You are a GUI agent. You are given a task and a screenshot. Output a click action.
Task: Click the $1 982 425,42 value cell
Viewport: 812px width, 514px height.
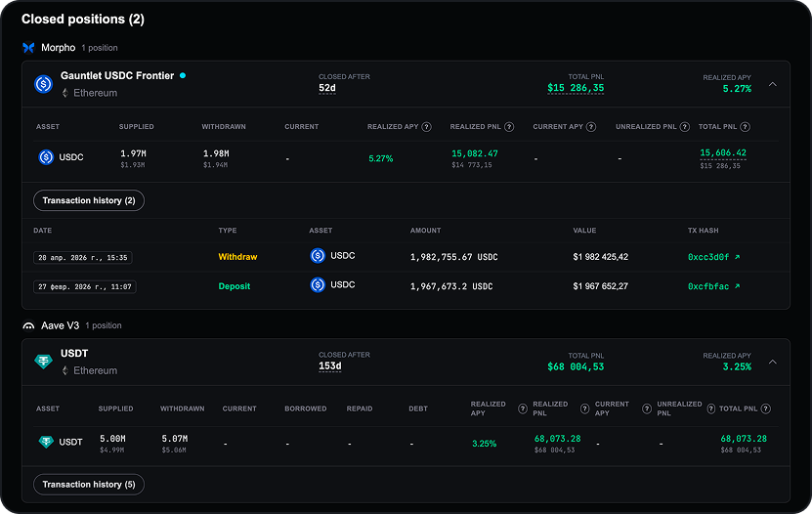click(601, 257)
